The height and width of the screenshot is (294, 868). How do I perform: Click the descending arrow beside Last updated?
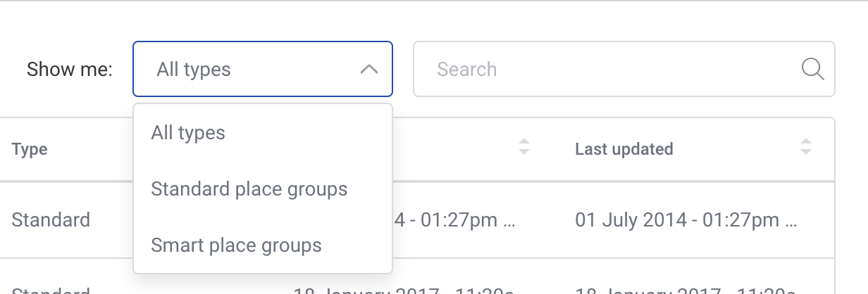point(806,151)
